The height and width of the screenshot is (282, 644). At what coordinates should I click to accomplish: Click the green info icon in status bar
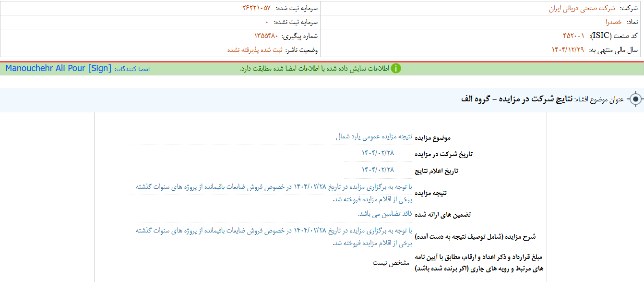click(395, 69)
